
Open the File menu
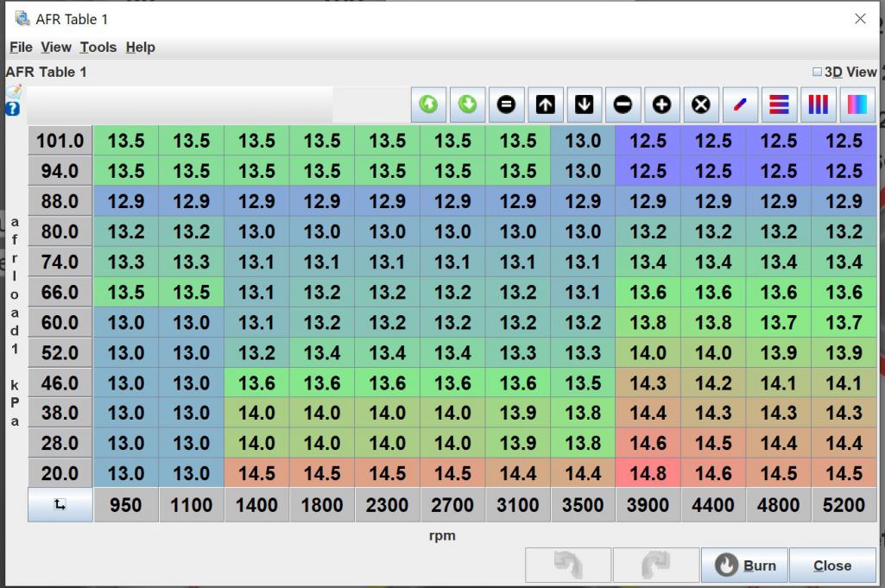point(21,47)
